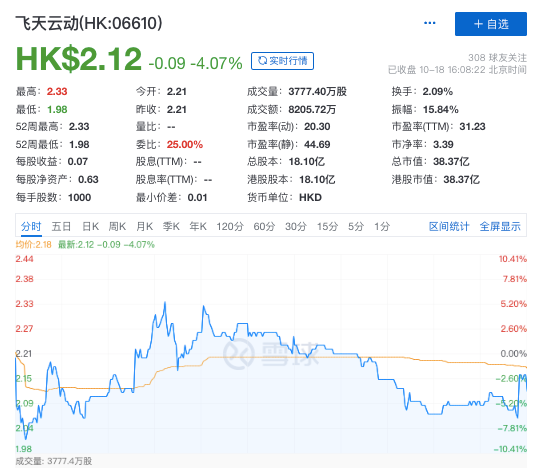The height and width of the screenshot is (468, 540).
Task: Open the 日K chart tab
Action: 91,226
